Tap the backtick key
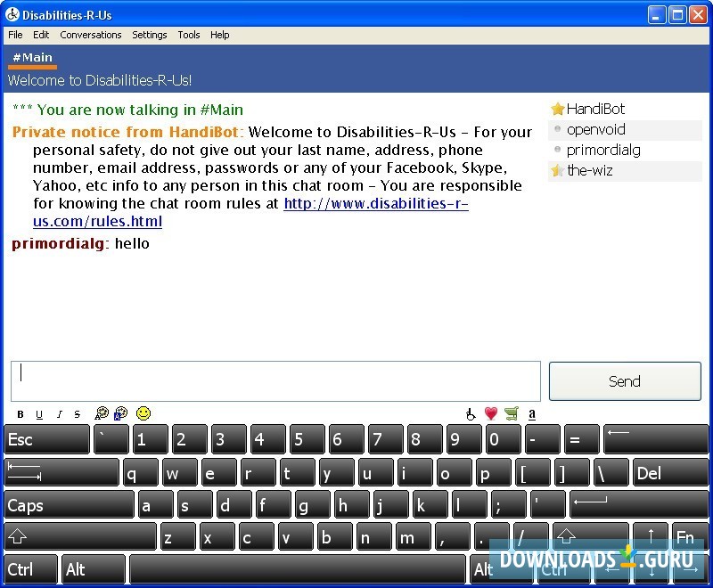The height and width of the screenshot is (588, 713). tap(111, 439)
